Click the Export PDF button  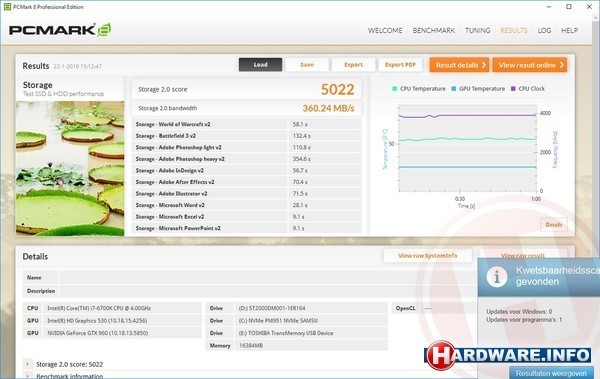400,65
